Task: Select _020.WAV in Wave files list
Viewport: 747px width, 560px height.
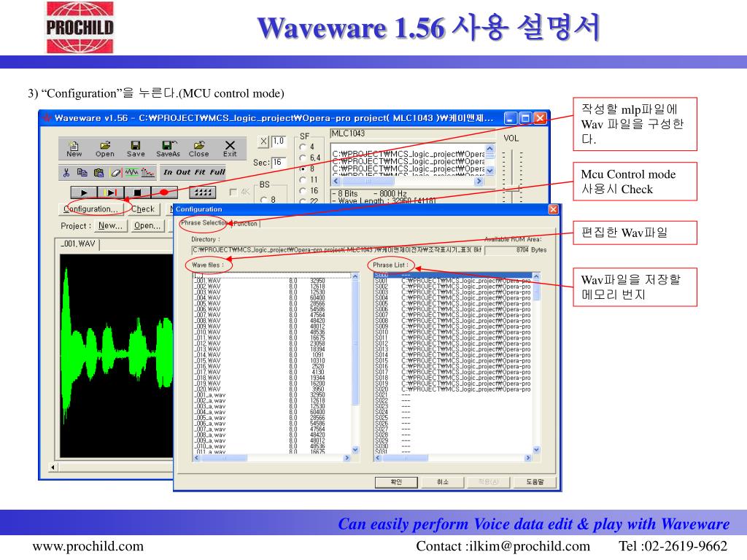Action: pyautogui.click(x=272, y=389)
